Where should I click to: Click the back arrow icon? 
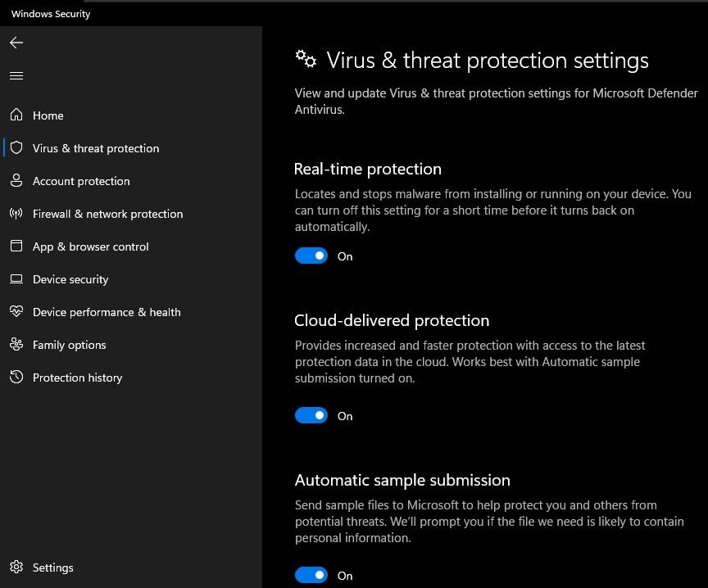(16, 43)
